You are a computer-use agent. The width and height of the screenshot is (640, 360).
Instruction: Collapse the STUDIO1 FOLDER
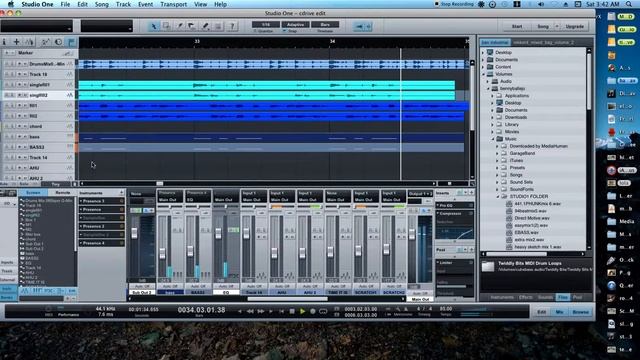[x=497, y=196]
